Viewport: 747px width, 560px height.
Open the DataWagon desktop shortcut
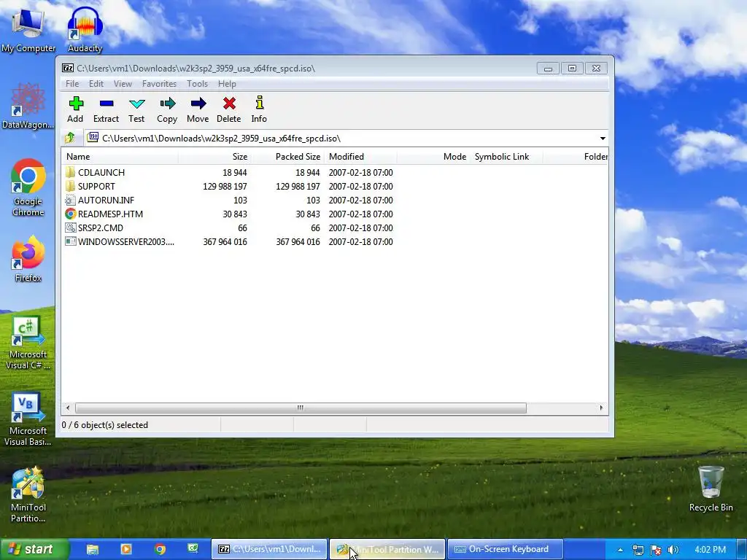click(x=28, y=106)
